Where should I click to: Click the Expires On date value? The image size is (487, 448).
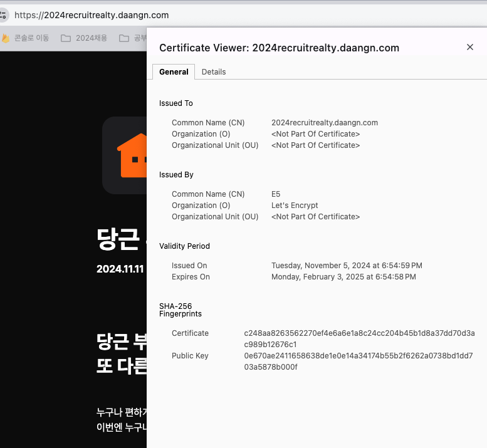pyautogui.click(x=343, y=276)
